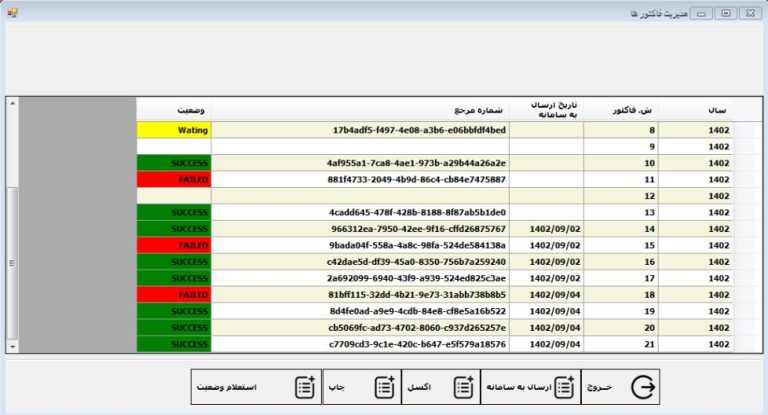Click the application icon in the title bar
The width and height of the screenshot is (768, 415).
click(11, 12)
